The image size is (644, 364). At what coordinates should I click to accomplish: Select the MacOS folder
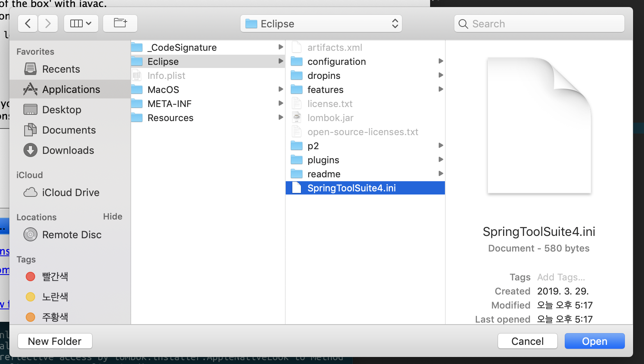[208, 90]
